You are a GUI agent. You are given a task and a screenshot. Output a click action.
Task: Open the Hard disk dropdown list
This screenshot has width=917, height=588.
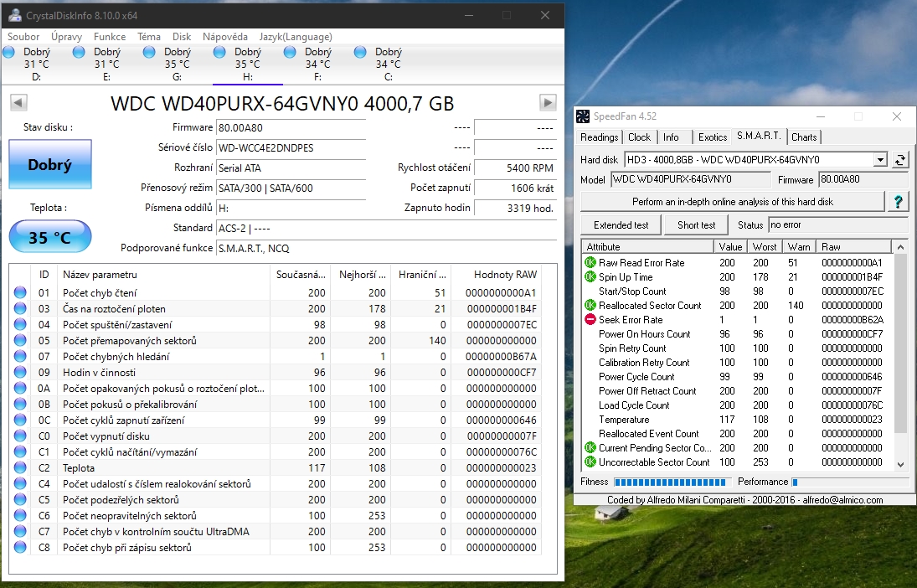(x=879, y=159)
